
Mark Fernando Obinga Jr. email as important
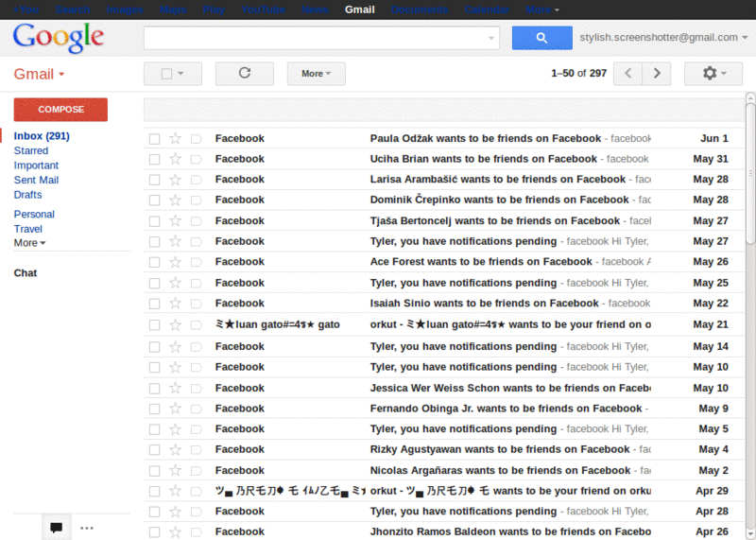196,409
